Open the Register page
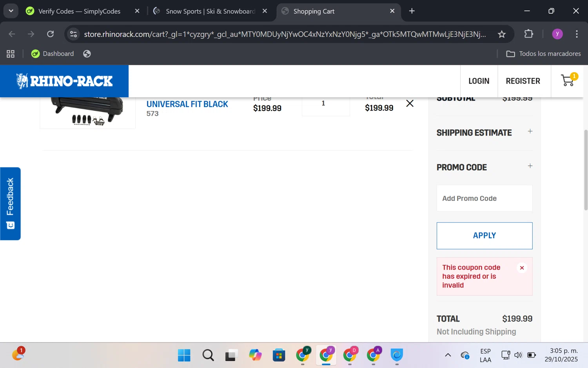The image size is (588, 368). click(523, 81)
